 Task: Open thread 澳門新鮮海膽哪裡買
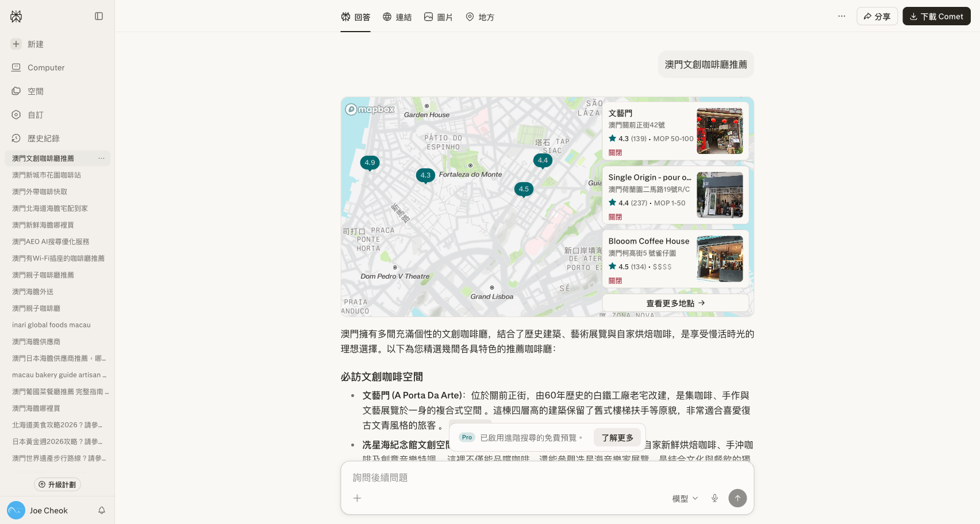coord(57,225)
